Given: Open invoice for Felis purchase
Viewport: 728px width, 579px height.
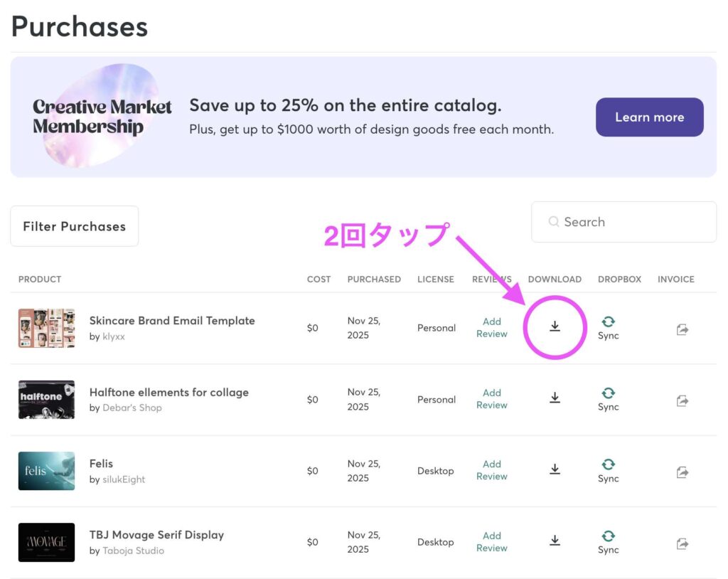Looking at the screenshot, I should tap(682, 472).
